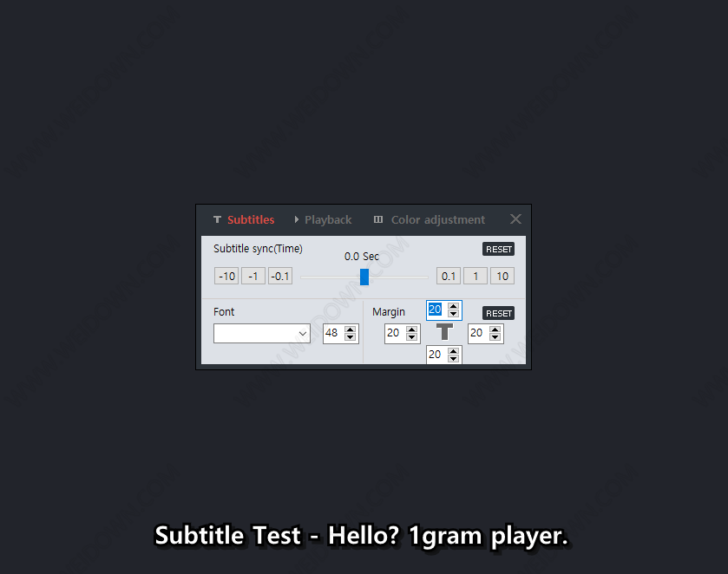Decrease the right margin value

pos(495,337)
